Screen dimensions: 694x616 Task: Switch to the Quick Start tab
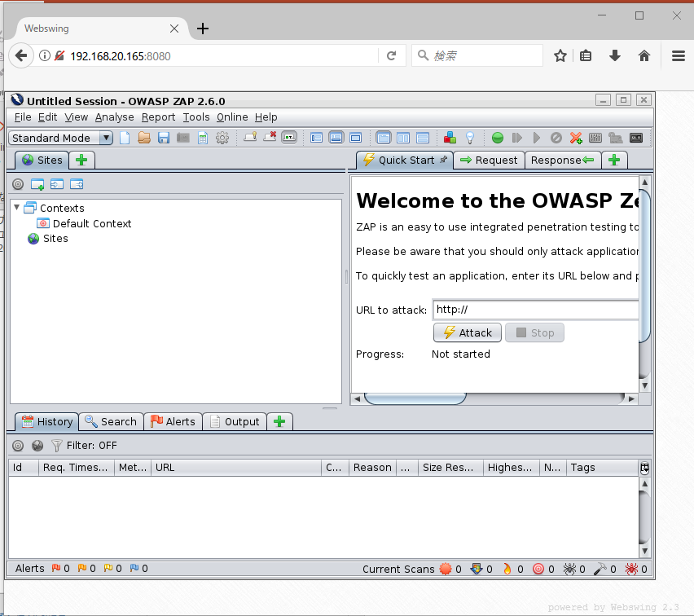pos(405,161)
